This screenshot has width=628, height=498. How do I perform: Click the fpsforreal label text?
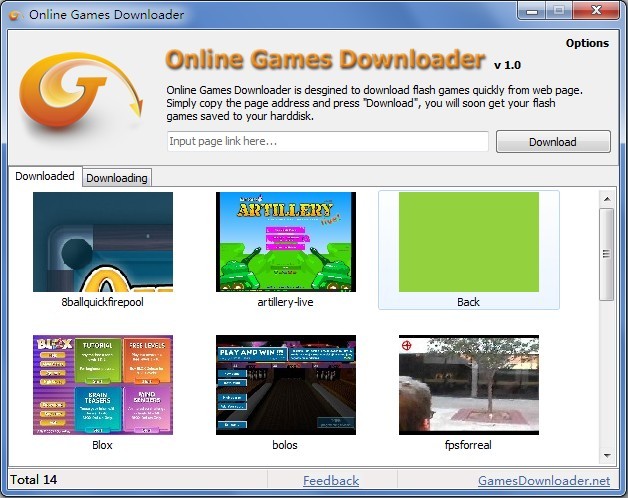tap(468, 445)
